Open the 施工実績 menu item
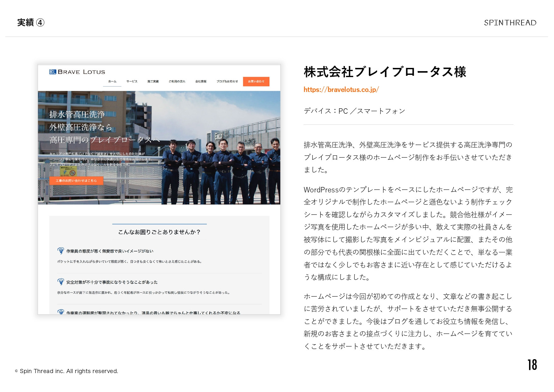 point(154,81)
